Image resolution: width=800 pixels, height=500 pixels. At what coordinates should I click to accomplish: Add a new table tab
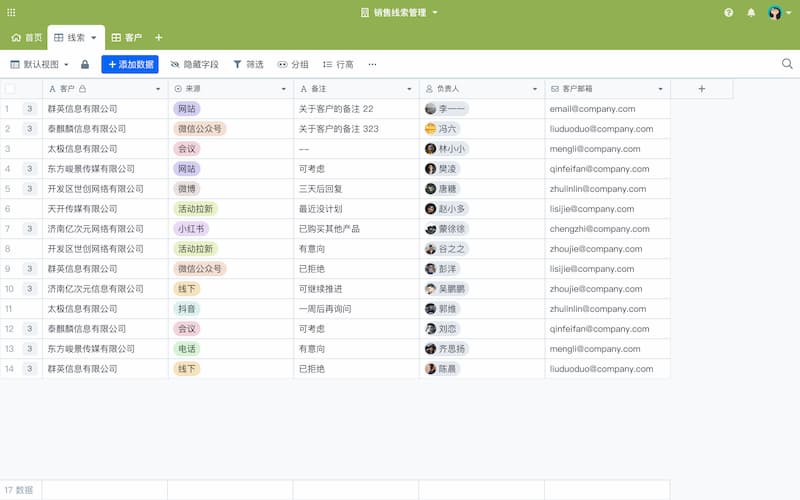click(x=159, y=37)
